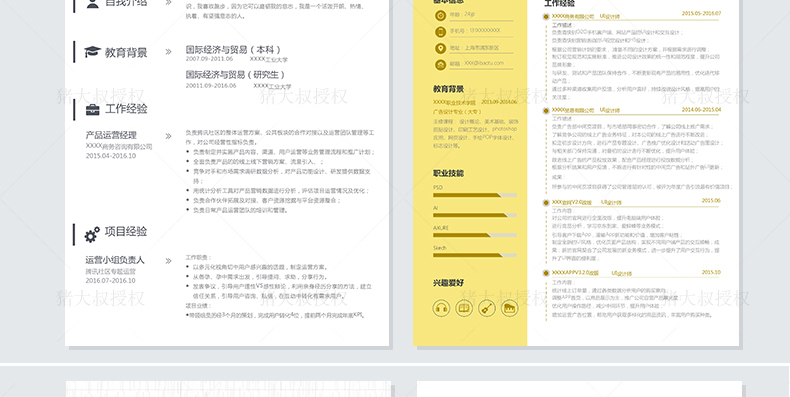Click the double chevron beside 运营小组负责人
The height and width of the screenshot is (397, 790).
[168, 260]
